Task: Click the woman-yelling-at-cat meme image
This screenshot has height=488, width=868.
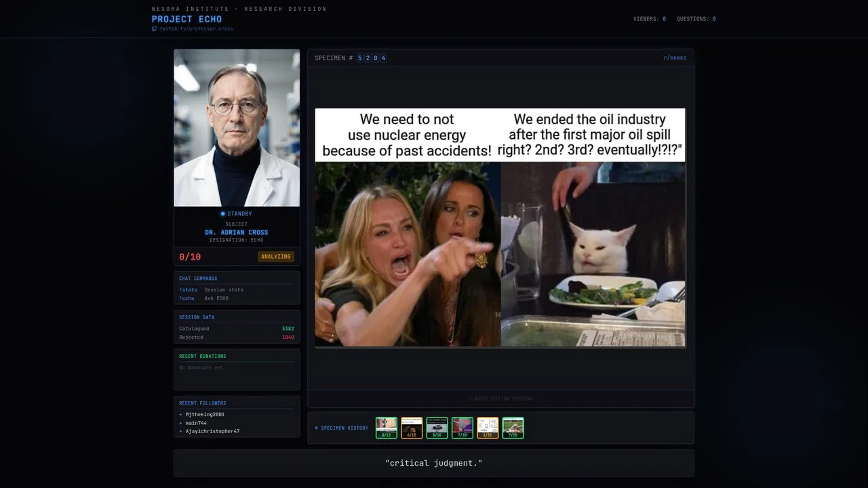Action: coord(500,228)
